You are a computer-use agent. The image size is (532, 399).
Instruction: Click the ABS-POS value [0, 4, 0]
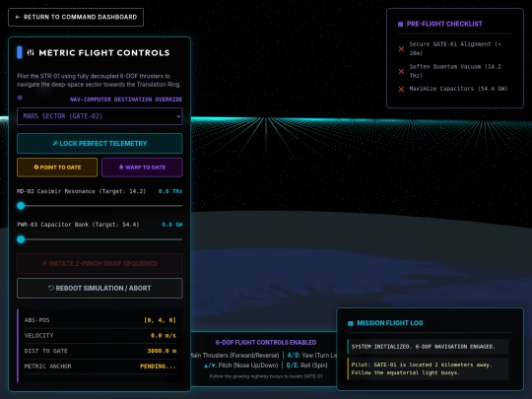point(160,320)
